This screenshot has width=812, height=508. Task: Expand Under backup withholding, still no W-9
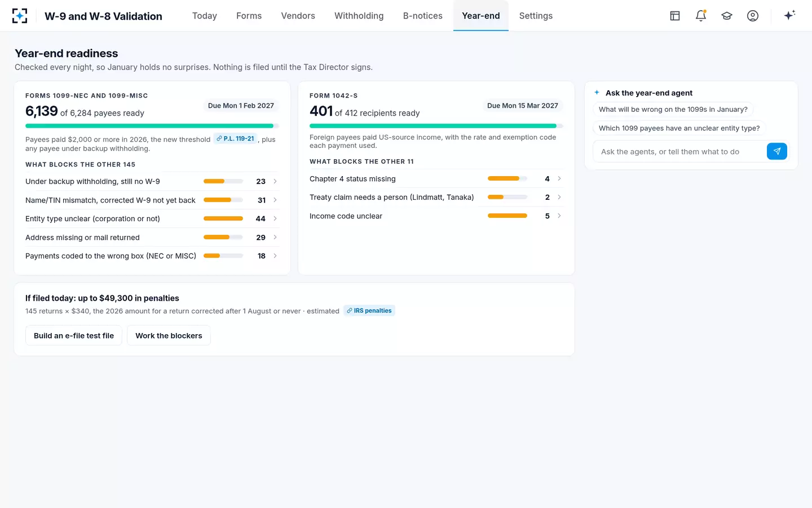(152, 181)
